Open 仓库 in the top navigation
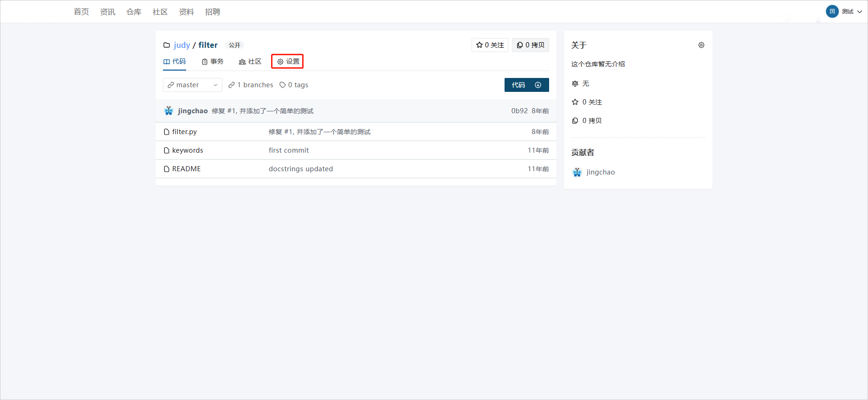This screenshot has width=868, height=400. tap(134, 12)
